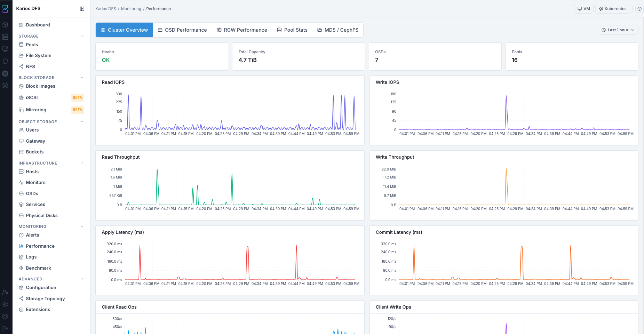Click the Extensions chip icon
The height and width of the screenshot is (334, 644).
(x=21, y=310)
